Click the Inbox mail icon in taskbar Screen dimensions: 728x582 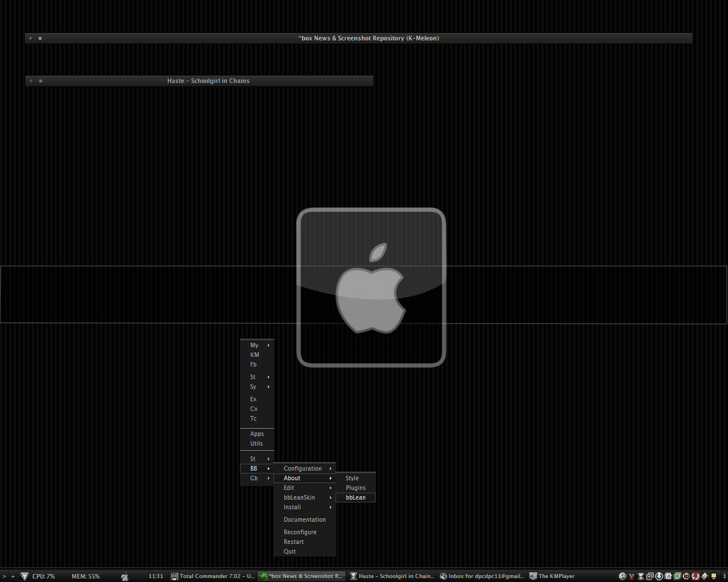click(x=443, y=576)
